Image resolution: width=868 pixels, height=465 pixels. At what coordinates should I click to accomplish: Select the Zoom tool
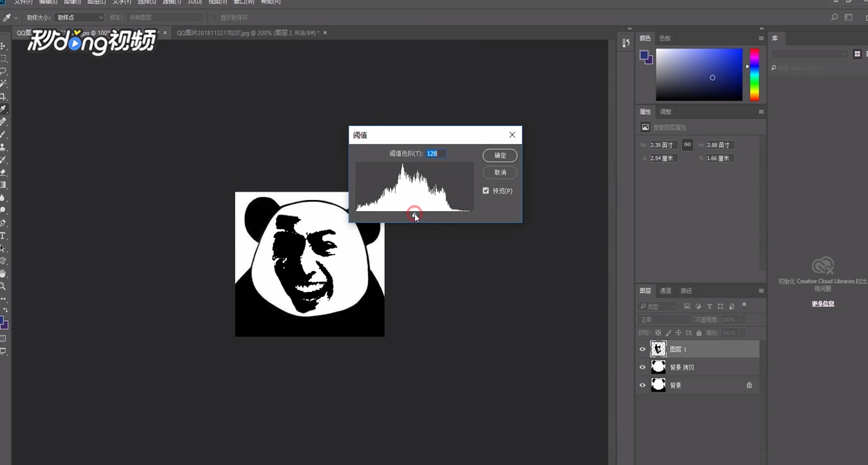click(3, 286)
